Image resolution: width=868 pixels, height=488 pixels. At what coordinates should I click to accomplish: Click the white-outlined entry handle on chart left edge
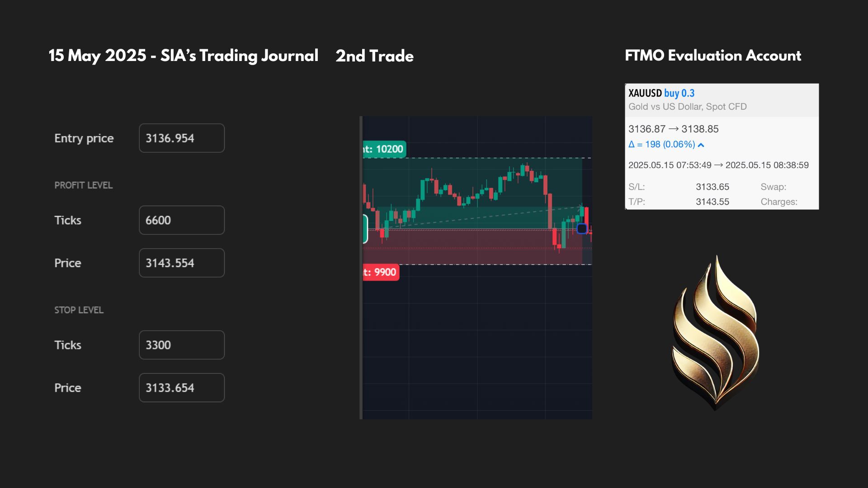(365, 229)
